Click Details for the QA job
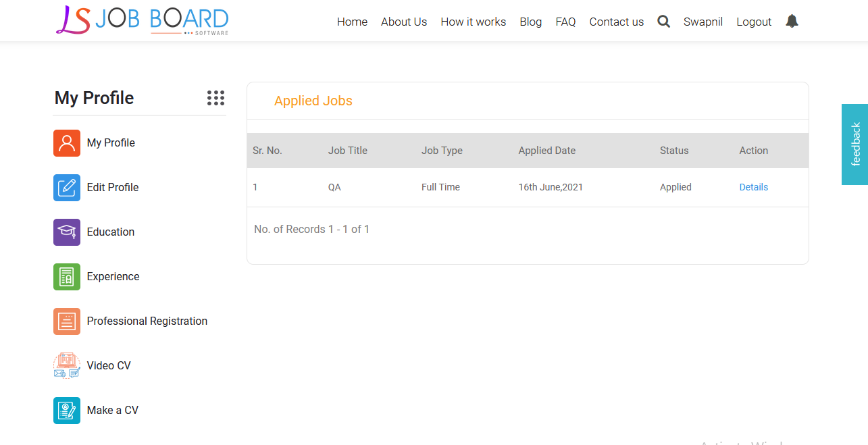 tap(754, 187)
